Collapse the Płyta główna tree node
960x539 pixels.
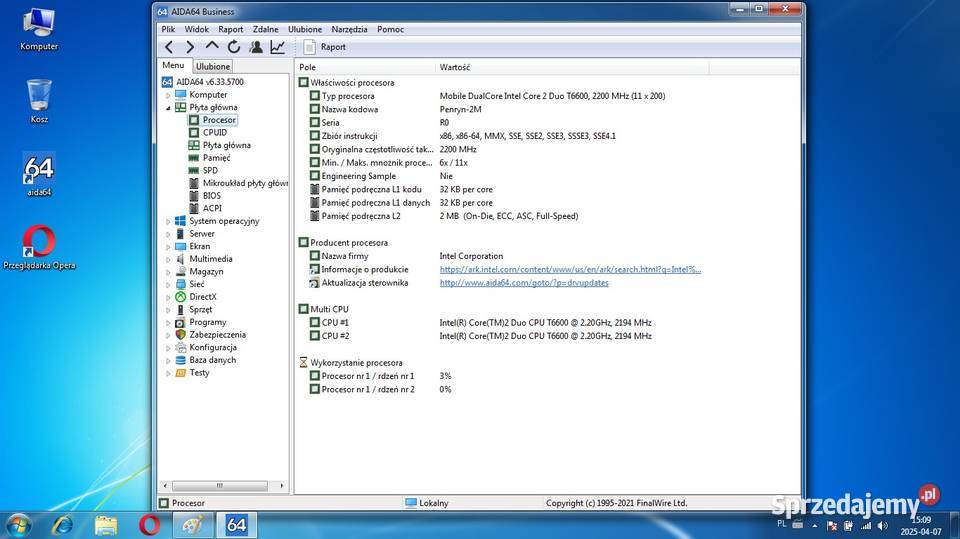click(168, 108)
